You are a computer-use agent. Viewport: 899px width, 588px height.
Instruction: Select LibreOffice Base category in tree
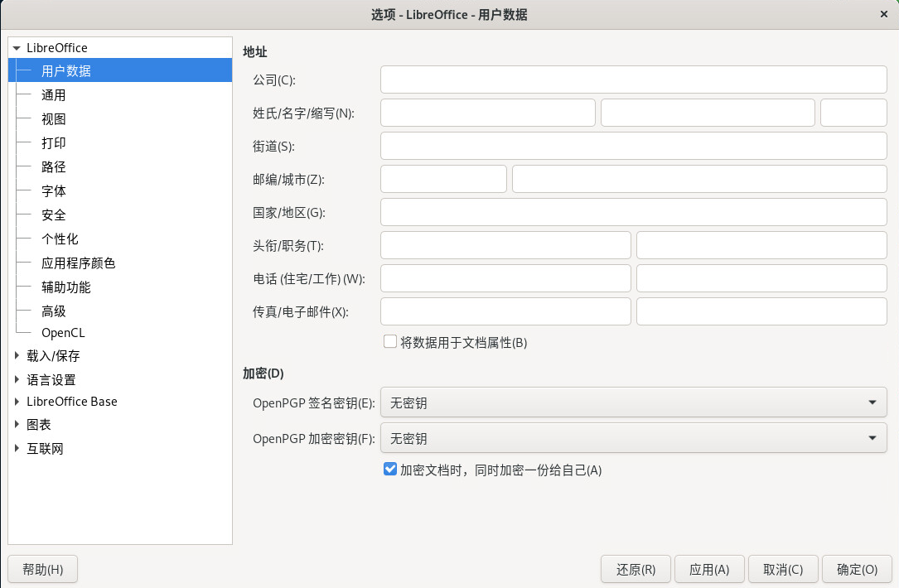click(x=71, y=402)
